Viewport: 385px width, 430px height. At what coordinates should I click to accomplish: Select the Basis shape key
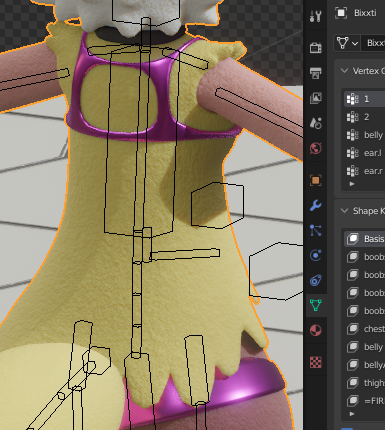[x=364, y=239]
